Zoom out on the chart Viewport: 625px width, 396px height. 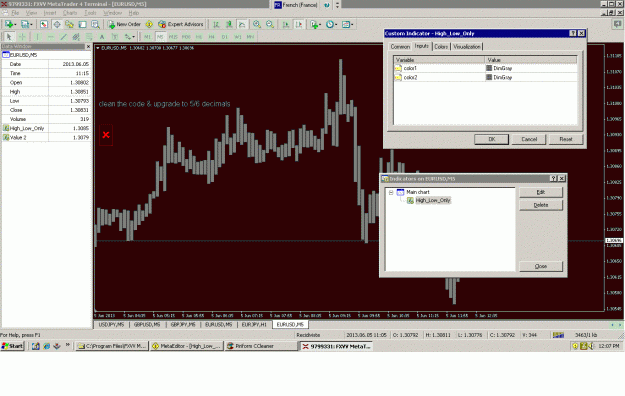click(270, 24)
